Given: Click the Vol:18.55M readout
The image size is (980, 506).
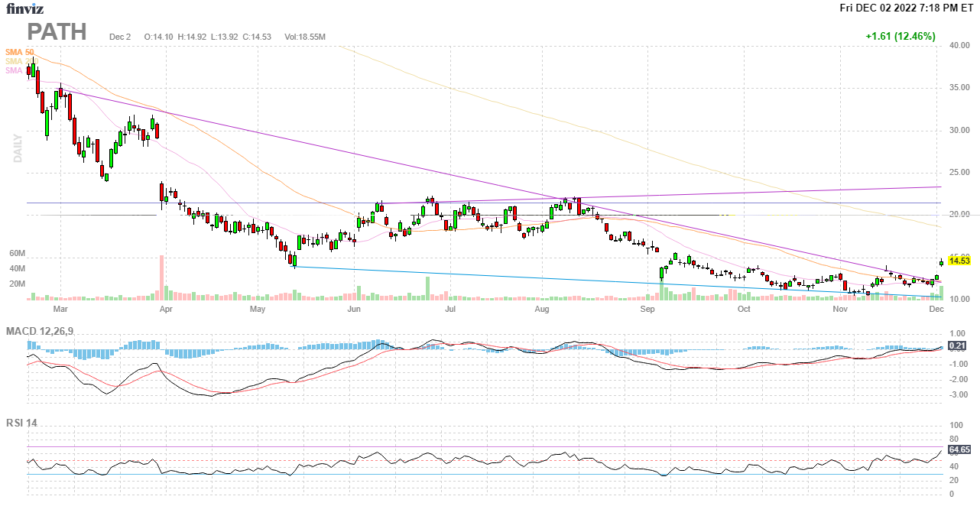Looking at the screenshot, I should point(305,37).
